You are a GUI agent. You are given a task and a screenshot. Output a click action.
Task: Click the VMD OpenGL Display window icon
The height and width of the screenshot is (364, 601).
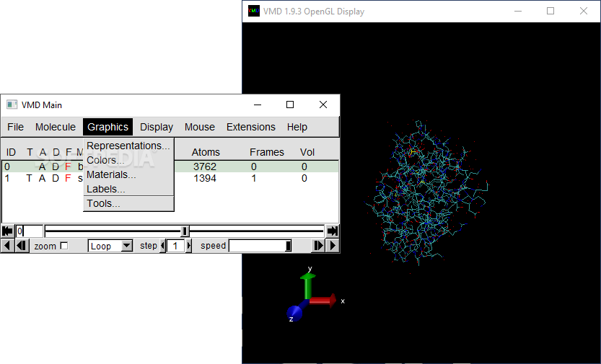tap(254, 11)
